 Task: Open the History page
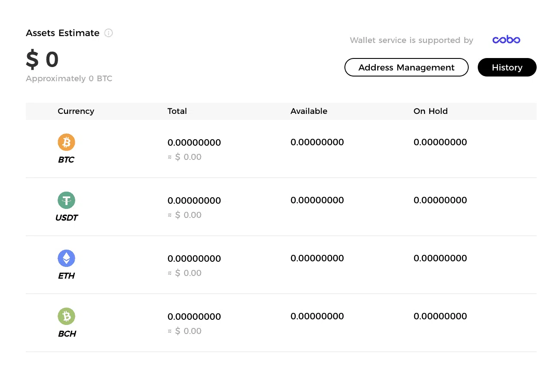click(507, 67)
